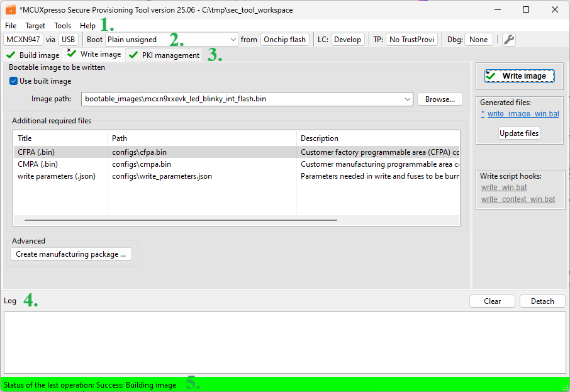
Task: Open the Tools menu
Action: click(63, 26)
